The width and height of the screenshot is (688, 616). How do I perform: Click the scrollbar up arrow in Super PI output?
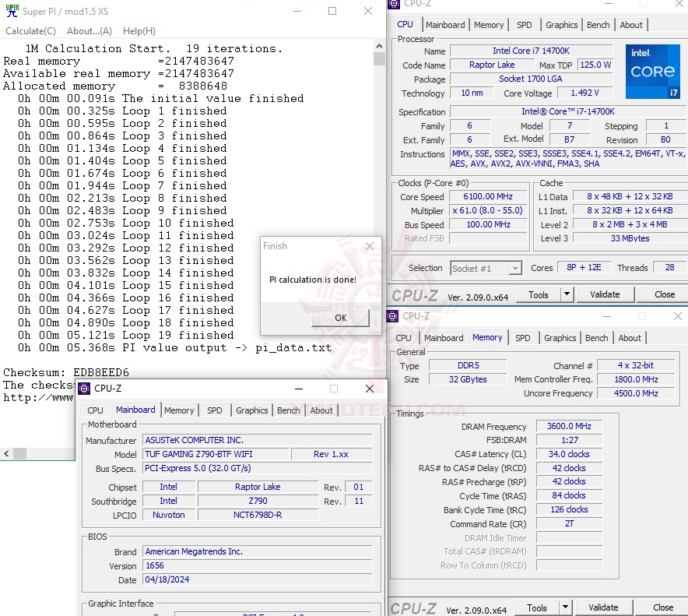[x=379, y=44]
